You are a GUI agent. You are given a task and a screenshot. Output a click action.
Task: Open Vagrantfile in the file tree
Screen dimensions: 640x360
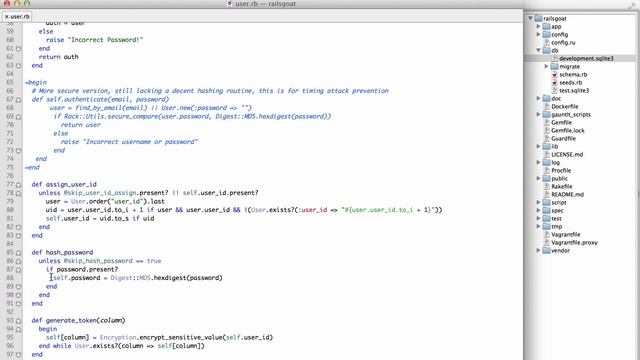pos(565,234)
